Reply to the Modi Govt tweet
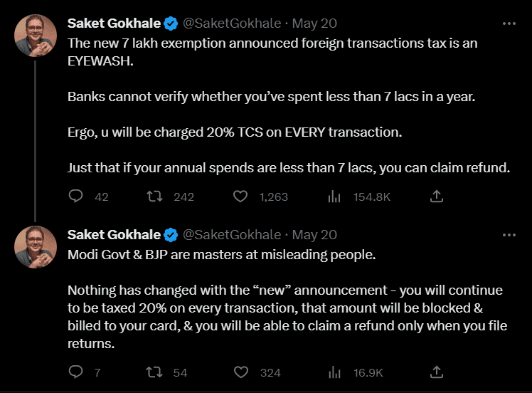 pos(76,372)
